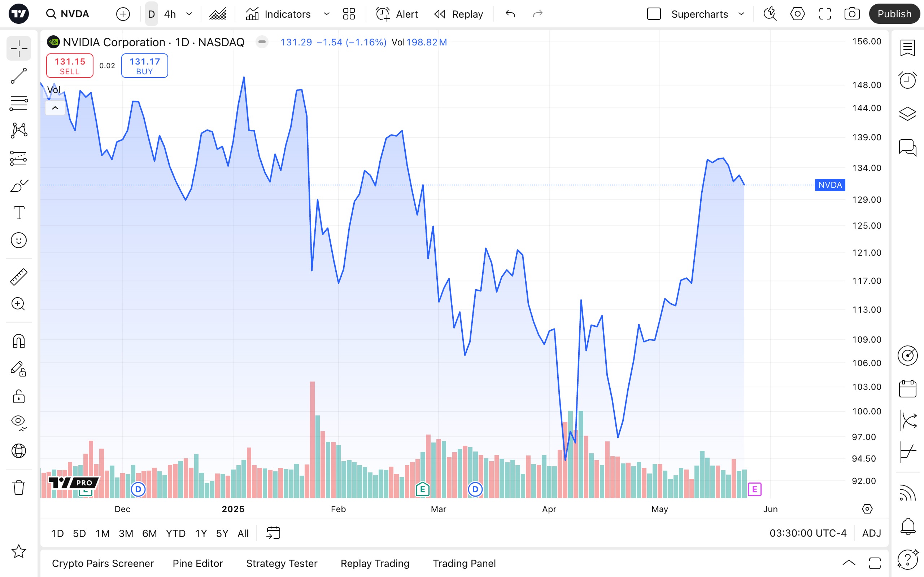The image size is (924, 577).
Task: Toggle magnet mode on
Action: (x=19, y=341)
